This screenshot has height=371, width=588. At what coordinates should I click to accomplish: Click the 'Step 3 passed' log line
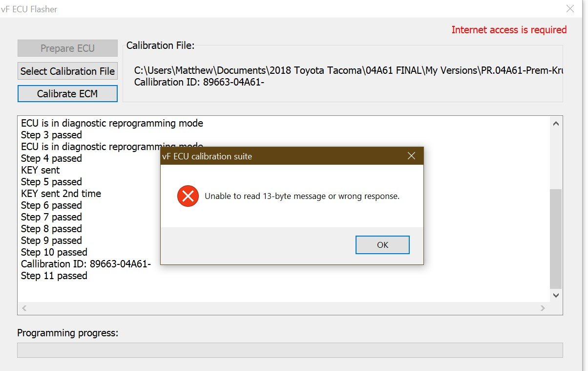tap(51, 135)
